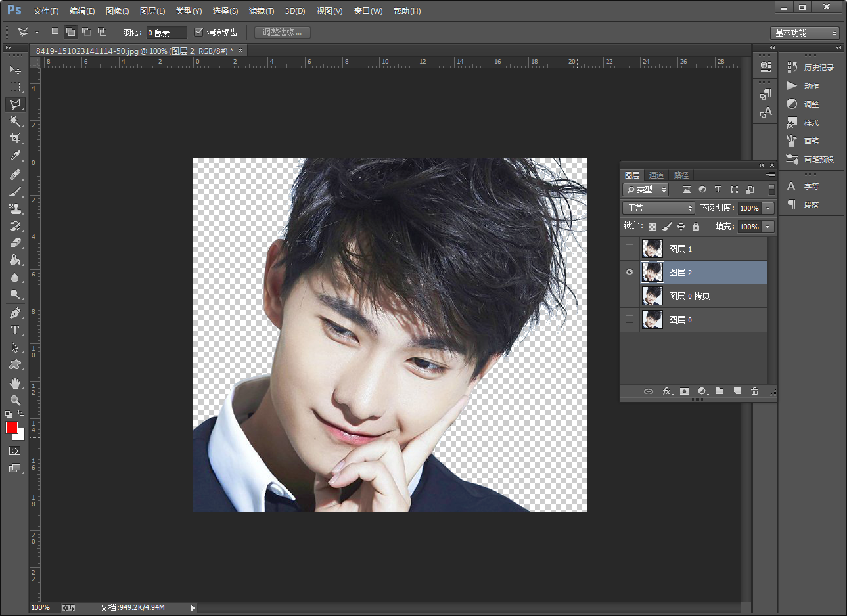Open the blend mode 正常 dropdown

(x=658, y=208)
